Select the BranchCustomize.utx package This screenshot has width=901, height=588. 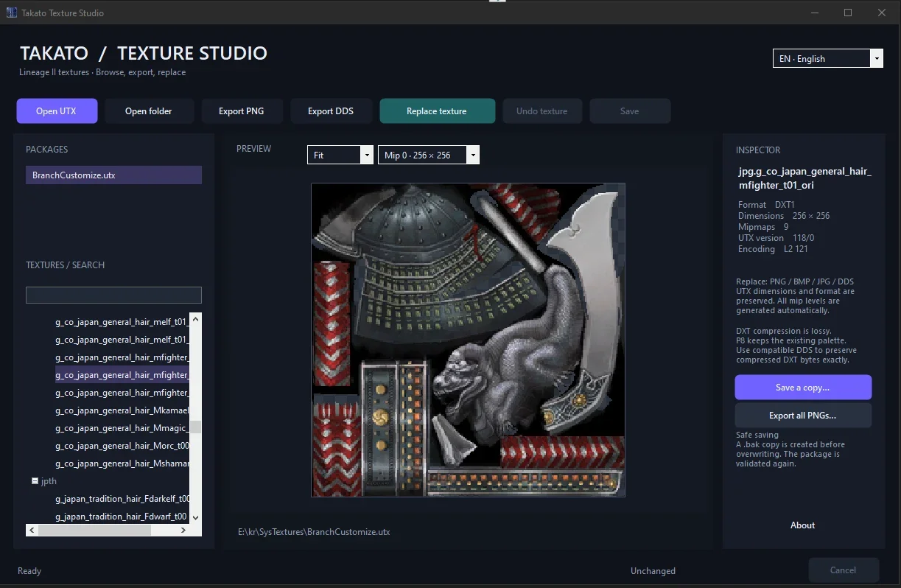(x=113, y=175)
